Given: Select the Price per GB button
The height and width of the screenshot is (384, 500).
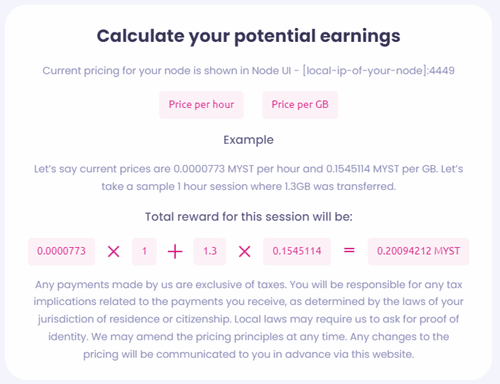Looking at the screenshot, I should (300, 105).
